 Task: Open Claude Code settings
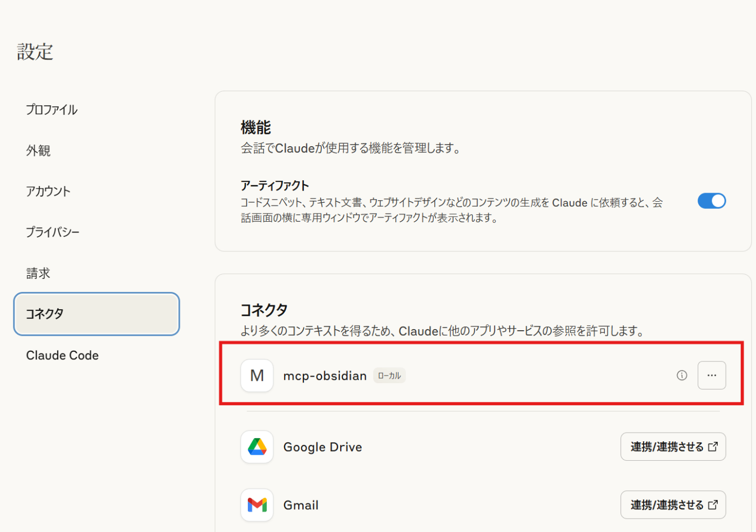[62, 355]
